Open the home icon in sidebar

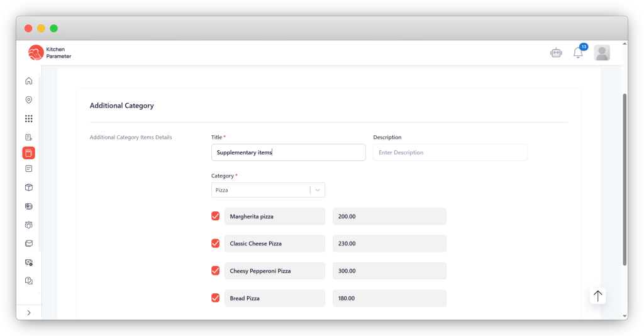[28, 81]
